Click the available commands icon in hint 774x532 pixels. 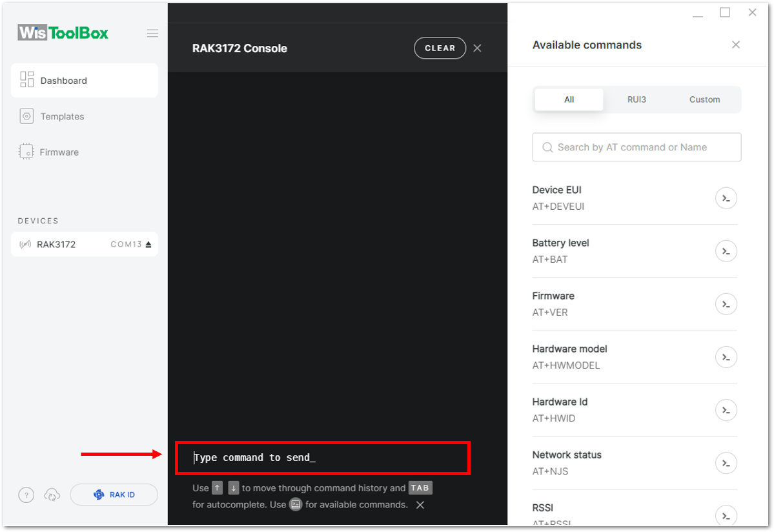point(296,504)
